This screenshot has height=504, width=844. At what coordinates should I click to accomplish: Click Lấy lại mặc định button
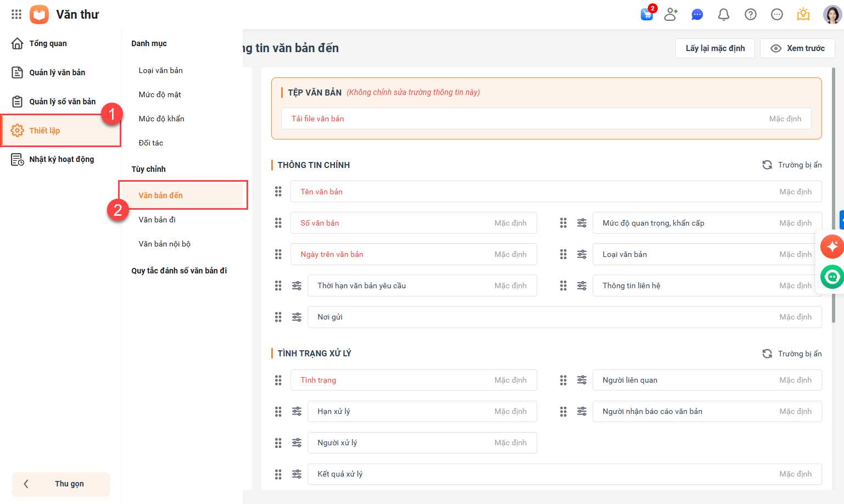(x=715, y=48)
